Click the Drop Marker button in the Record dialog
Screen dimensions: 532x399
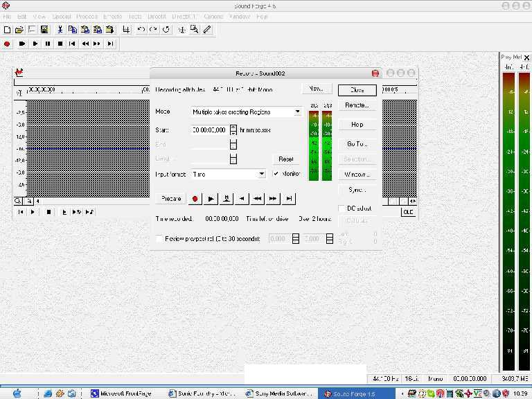coord(227,199)
